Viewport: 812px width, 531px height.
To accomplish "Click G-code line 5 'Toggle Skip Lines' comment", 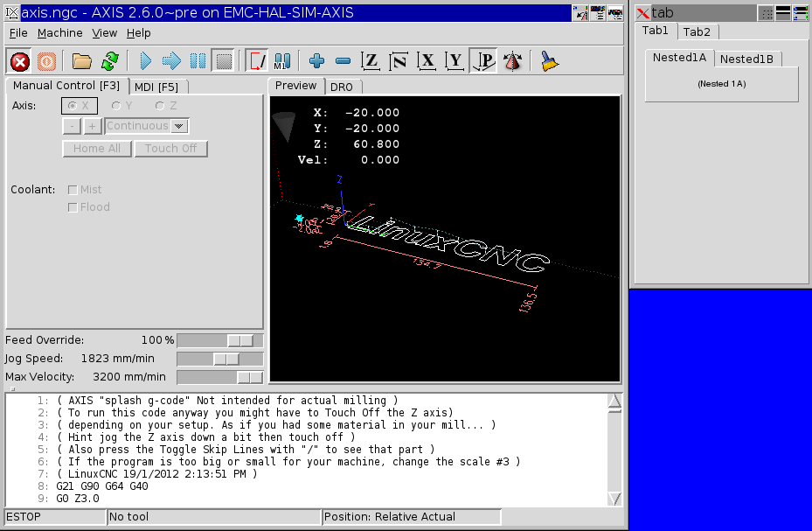I will pos(246,450).
